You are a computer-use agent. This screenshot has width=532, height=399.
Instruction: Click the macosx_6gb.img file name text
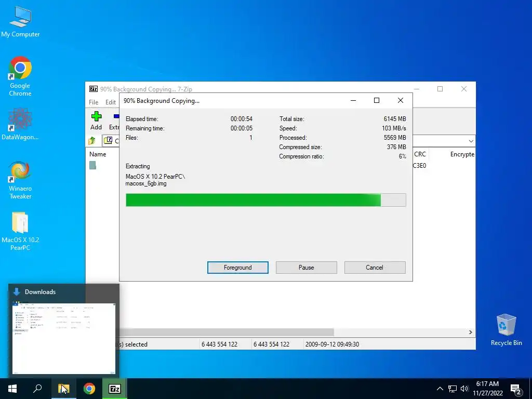[146, 183]
